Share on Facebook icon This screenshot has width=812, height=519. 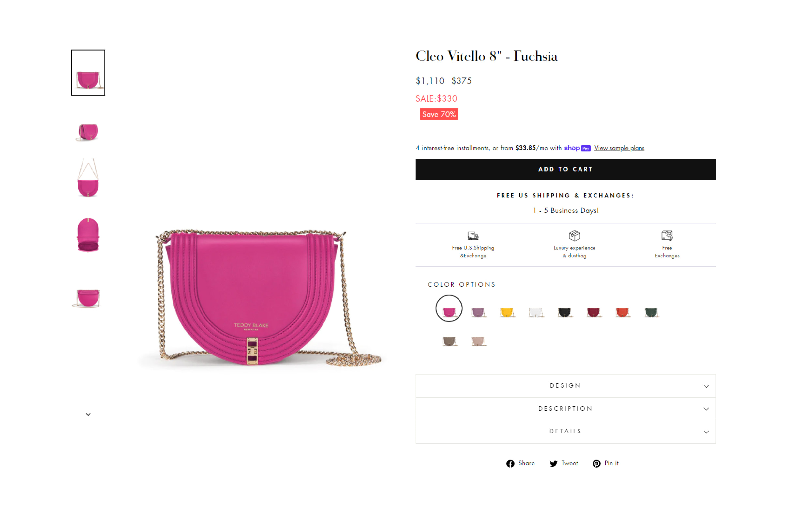tap(510, 463)
